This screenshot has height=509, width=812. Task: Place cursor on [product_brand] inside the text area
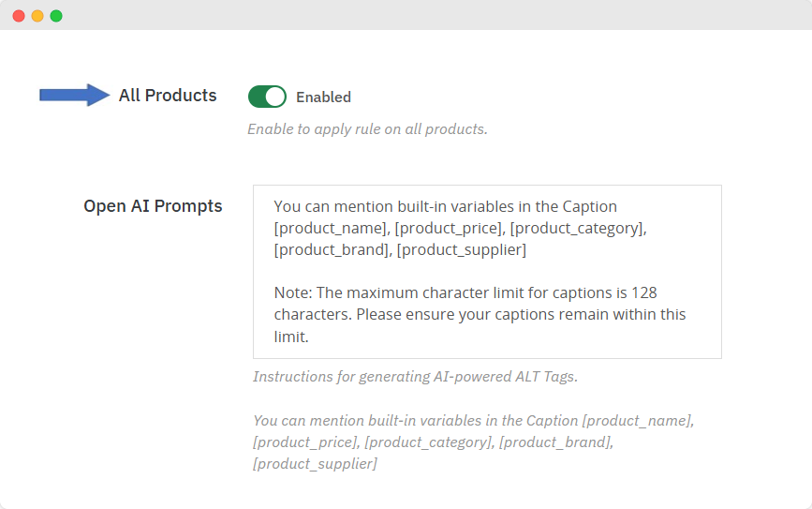point(331,249)
